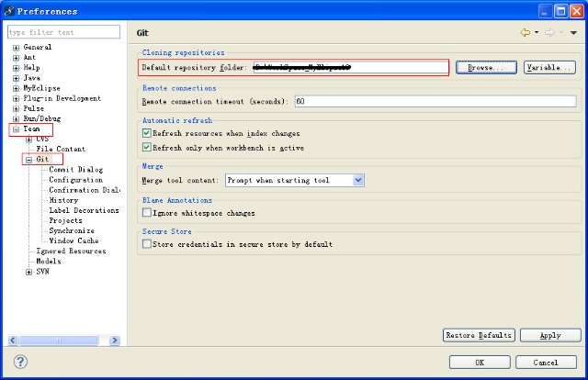The width and height of the screenshot is (588, 380).
Task: Select History under Git
Action: [x=63, y=200]
